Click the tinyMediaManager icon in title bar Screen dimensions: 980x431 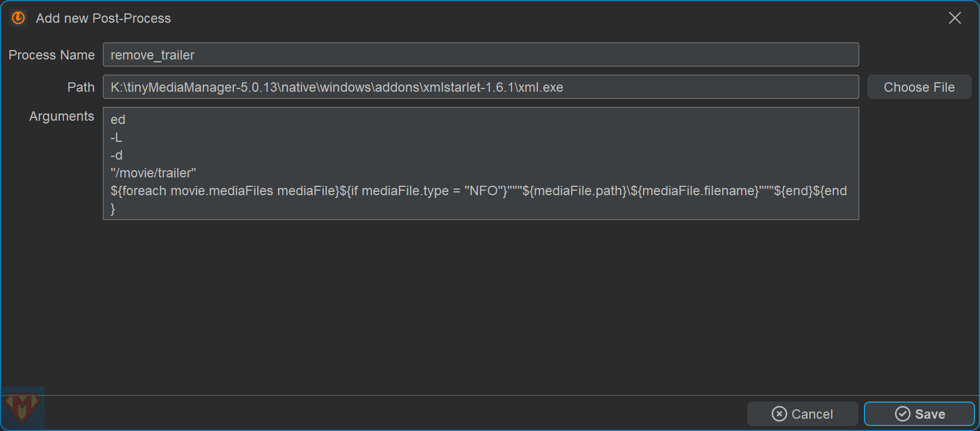[x=18, y=18]
